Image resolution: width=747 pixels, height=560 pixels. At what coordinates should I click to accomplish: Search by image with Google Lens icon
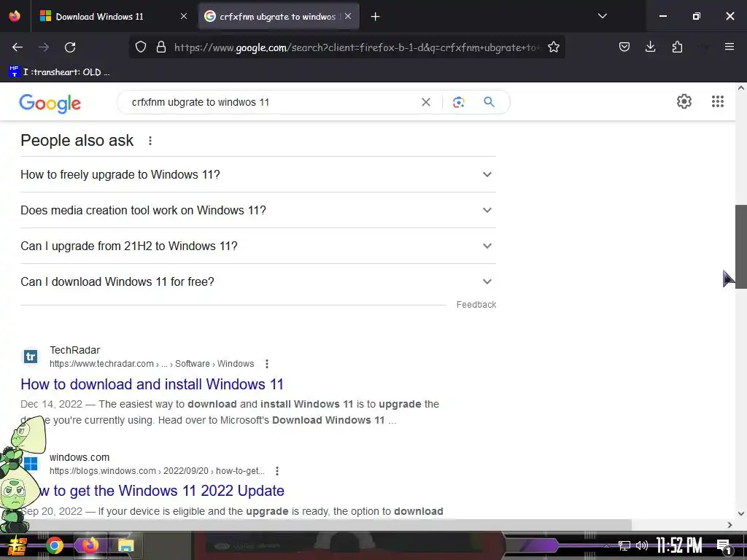point(458,102)
